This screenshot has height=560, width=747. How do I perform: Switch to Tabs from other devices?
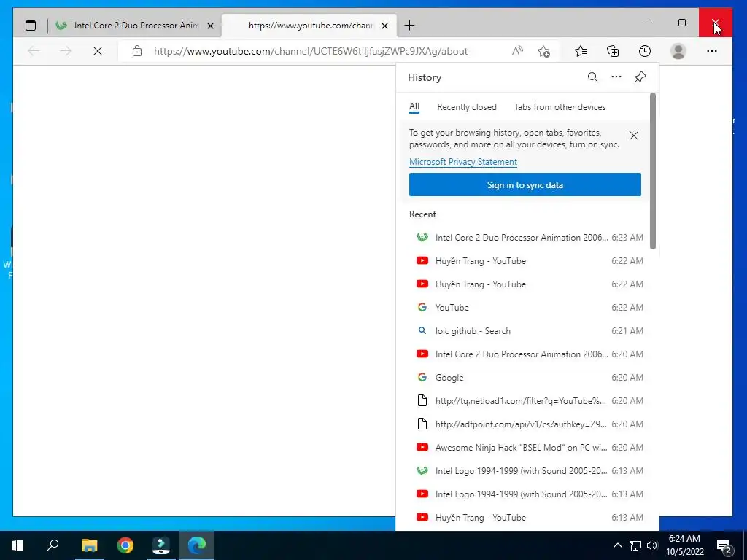[560, 107]
